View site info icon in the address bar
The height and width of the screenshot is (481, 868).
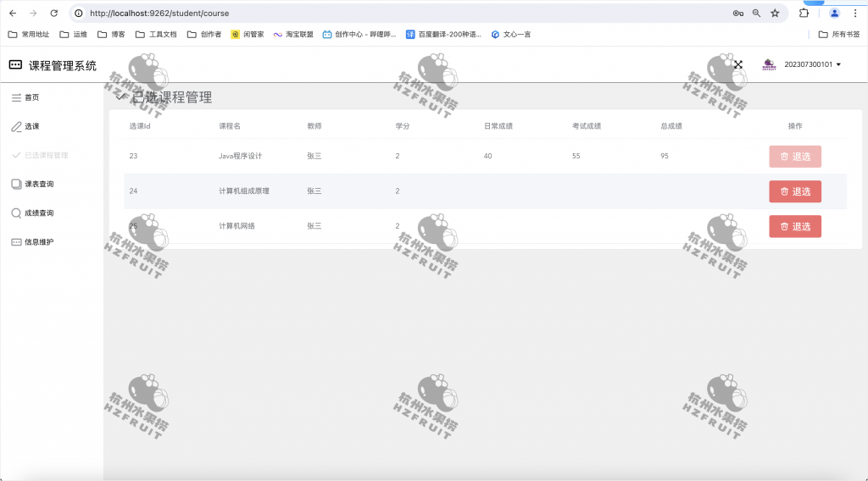tap(79, 14)
